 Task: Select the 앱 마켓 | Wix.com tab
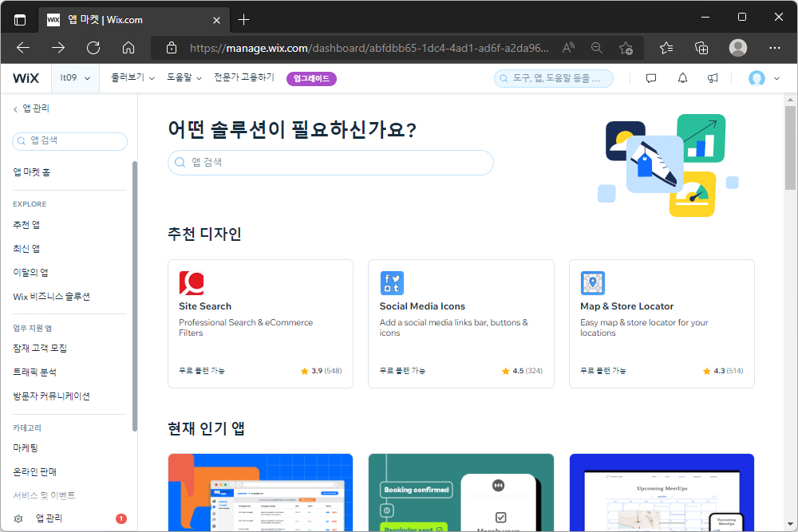(134, 20)
